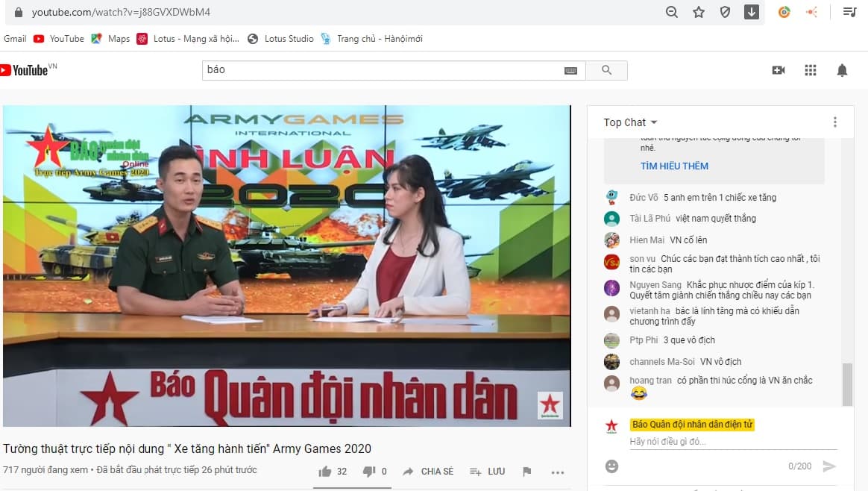Open the chat three-dot options menu
Screen dimensions: 868x491
coord(834,122)
